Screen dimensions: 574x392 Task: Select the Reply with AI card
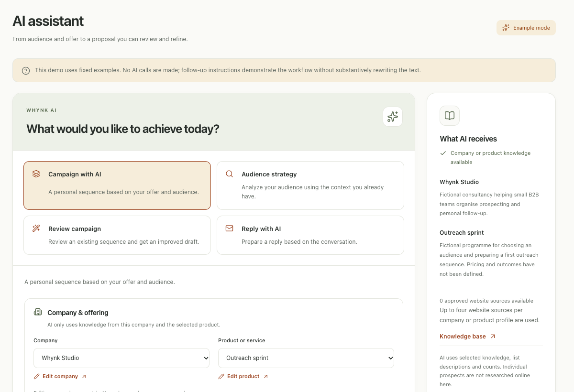tap(310, 235)
